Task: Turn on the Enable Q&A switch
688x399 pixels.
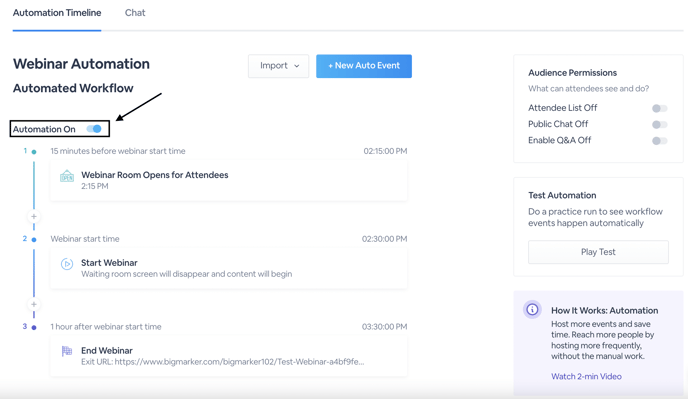Action: pos(659,141)
